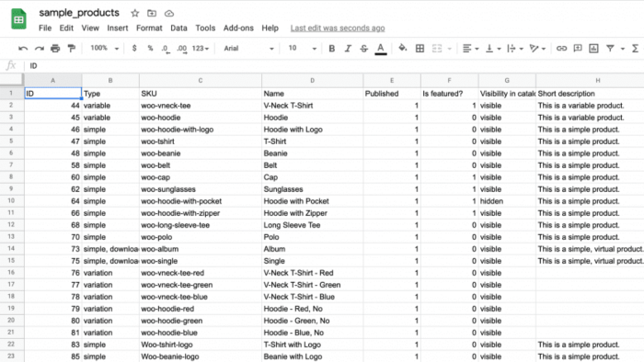This screenshot has width=644, height=362.
Task: Click the Redo icon in toolbar
Action: (39, 49)
